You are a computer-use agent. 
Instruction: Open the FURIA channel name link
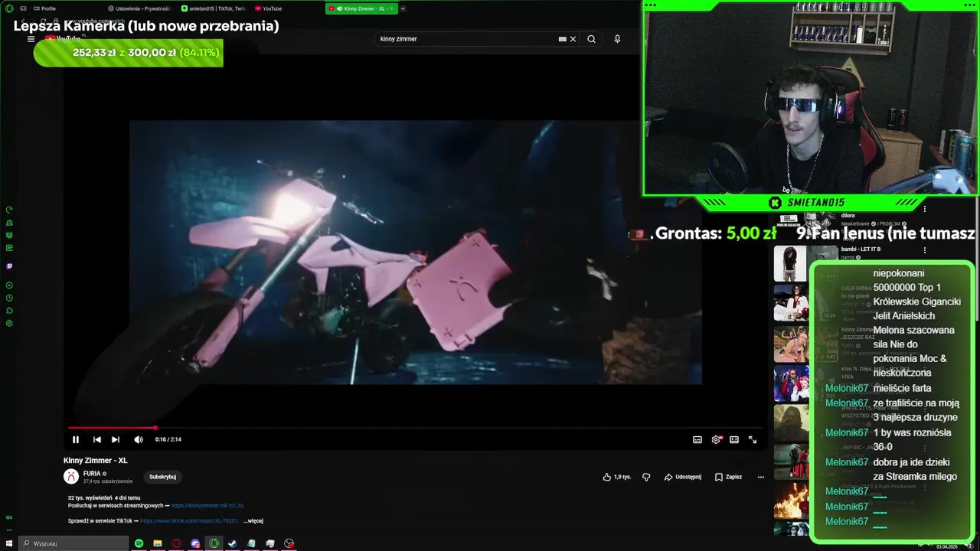(x=92, y=474)
